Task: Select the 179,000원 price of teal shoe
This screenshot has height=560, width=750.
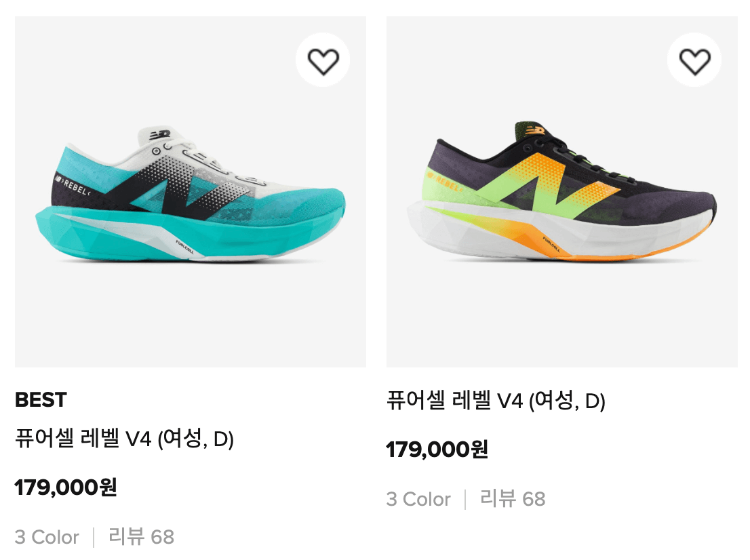Action: [66, 487]
